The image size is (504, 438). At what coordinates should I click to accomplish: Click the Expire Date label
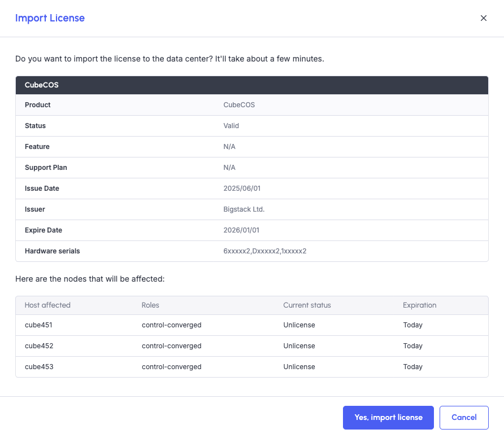pyautogui.click(x=44, y=230)
